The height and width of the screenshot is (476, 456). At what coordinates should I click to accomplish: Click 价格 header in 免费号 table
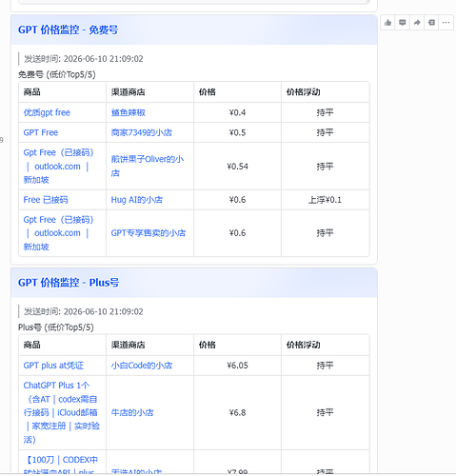pos(208,92)
